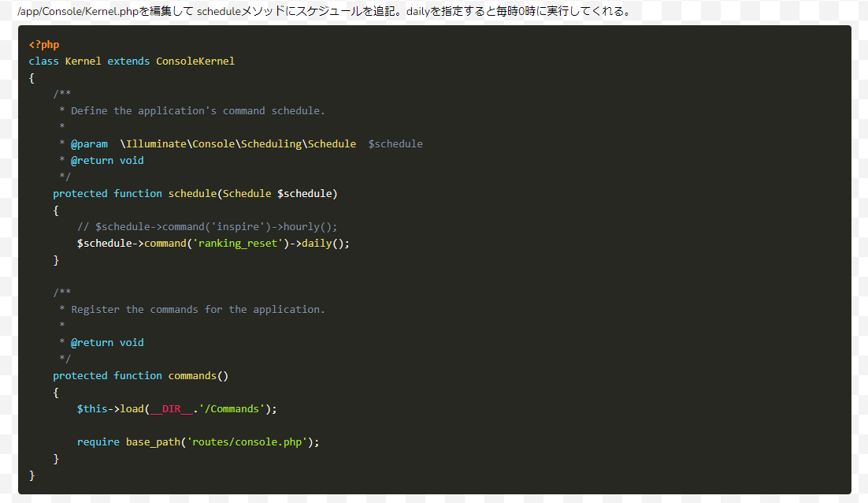Click the @param annotation in docblock
This screenshot has height=503, width=868.
pos(89,143)
